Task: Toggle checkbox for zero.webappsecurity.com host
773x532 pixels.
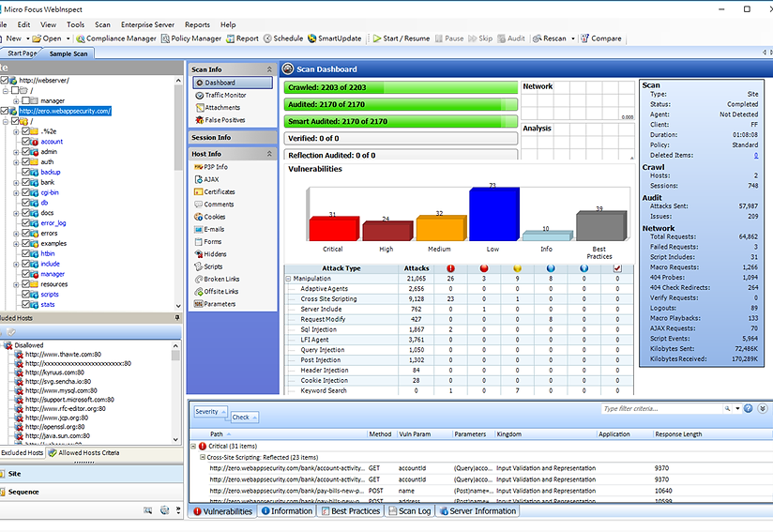Action: click(5, 111)
